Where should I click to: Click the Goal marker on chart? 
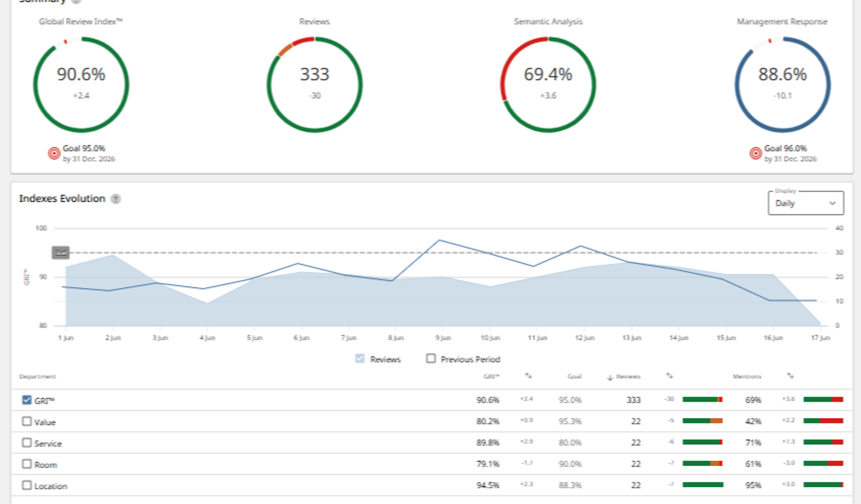[61, 252]
